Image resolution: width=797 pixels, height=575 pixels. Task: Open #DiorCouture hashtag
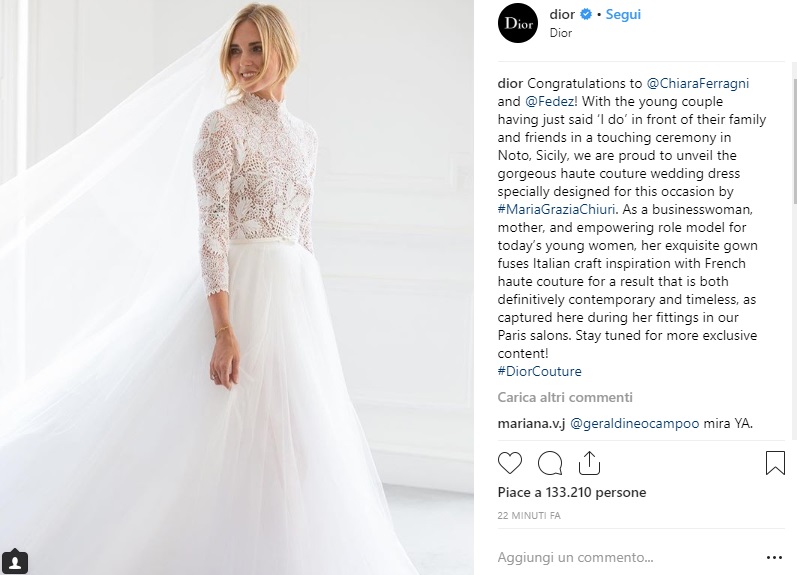click(x=539, y=371)
